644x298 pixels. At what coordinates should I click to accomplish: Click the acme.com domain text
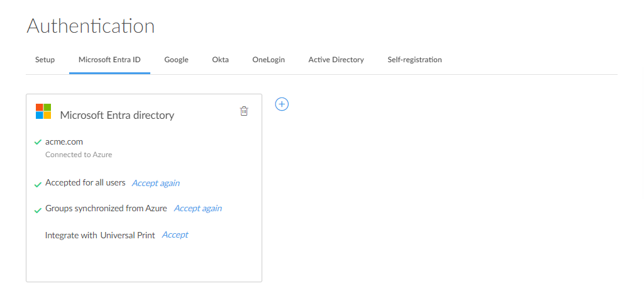click(x=64, y=142)
